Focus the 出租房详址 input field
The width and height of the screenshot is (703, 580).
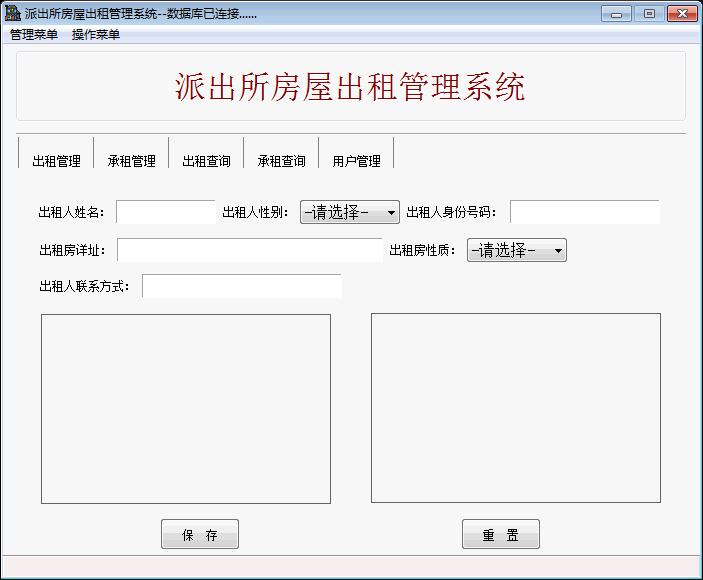coord(250,250)
